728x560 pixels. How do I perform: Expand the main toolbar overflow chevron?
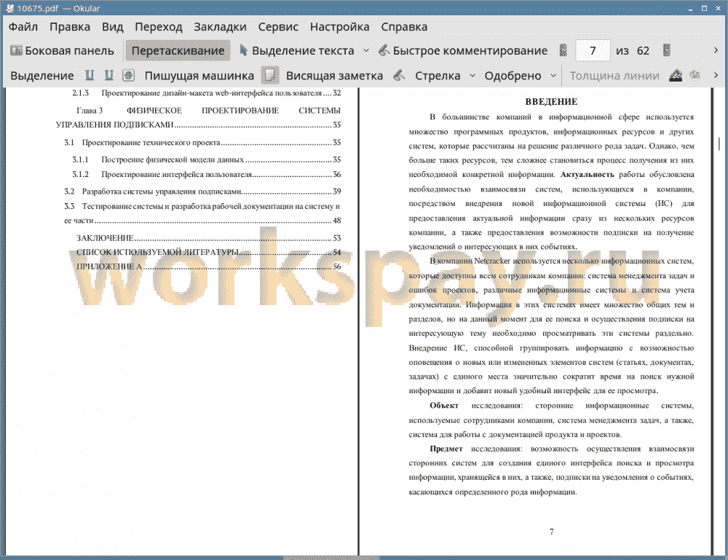click(716, 50)
